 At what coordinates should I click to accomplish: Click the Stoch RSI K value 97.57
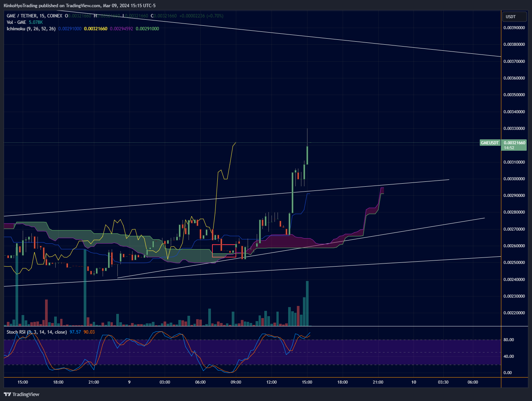pyautogui.click(x=75, y=332)
